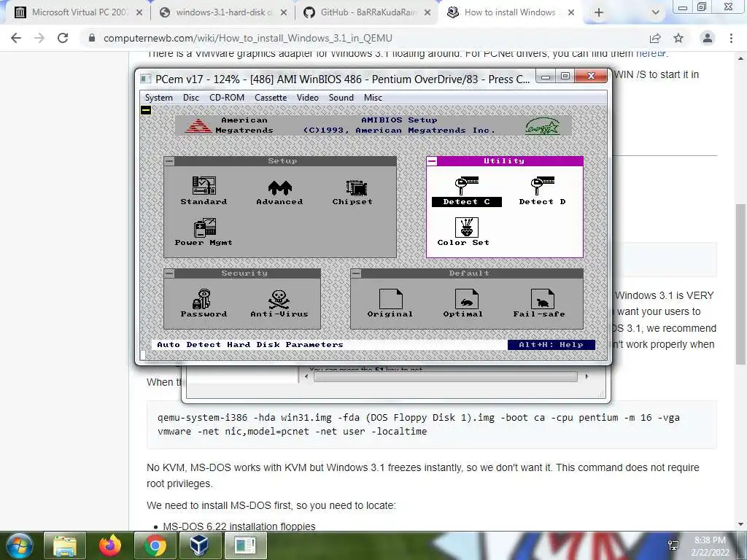Go forward in Chrome
The height and width of the screenshot is (560, 747).
pyautogui.click(x=39, y=38)
